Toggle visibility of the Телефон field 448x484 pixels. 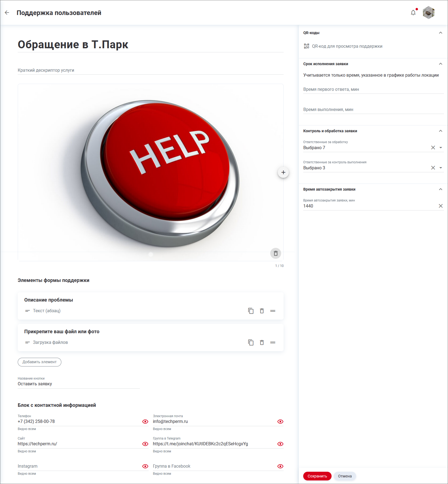click(145, 422)
